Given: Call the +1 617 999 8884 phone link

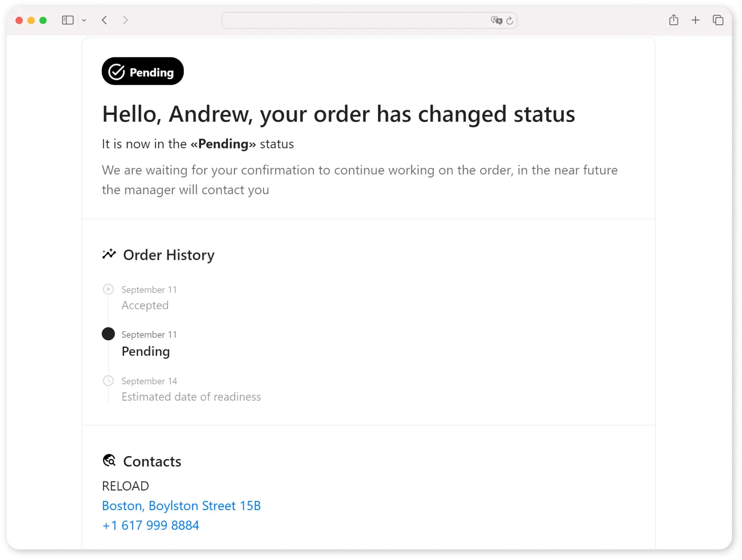Looking at the screenshot, I should tap(150, 525).
